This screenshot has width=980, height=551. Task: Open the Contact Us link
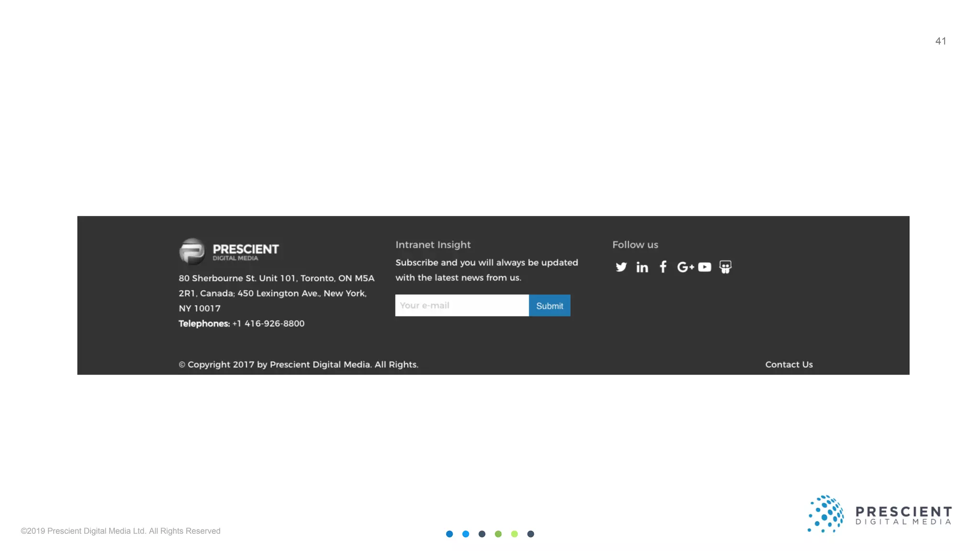click(789, 364)
